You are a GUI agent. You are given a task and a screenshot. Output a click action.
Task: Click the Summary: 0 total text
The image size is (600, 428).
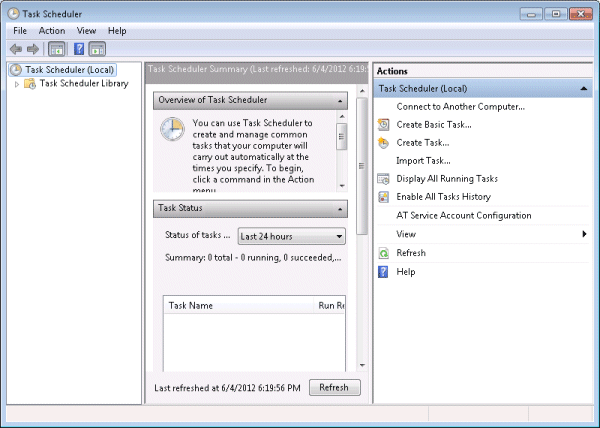click(x=253, y=257)
